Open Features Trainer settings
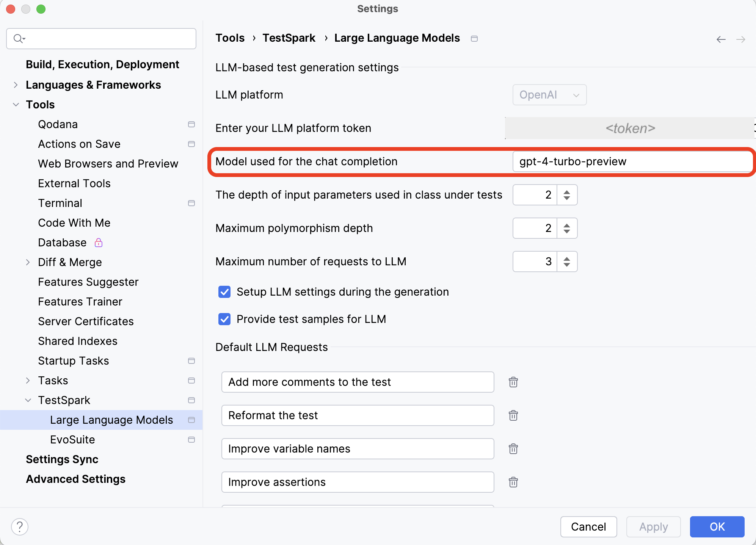756x545 pixels. 80,302
